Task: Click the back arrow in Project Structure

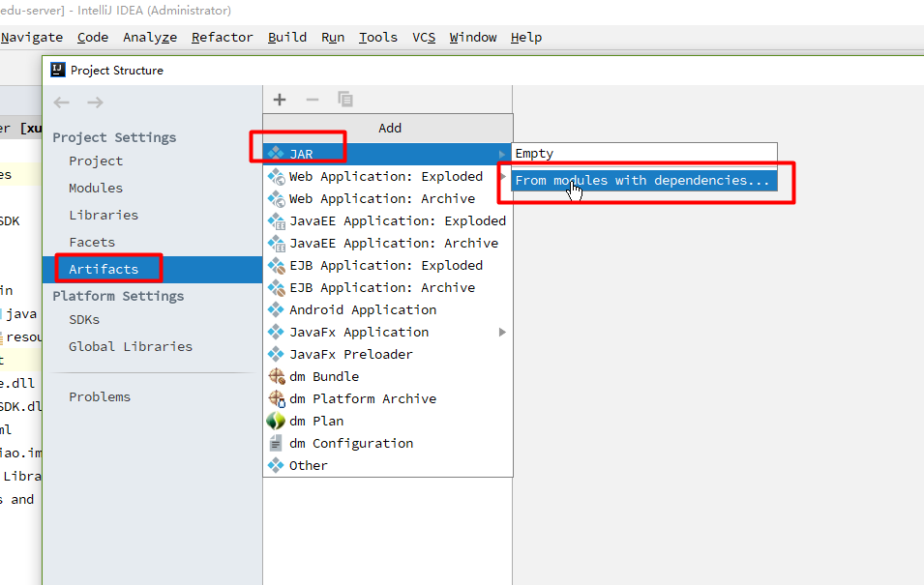Action: click(x=61, y=102)
